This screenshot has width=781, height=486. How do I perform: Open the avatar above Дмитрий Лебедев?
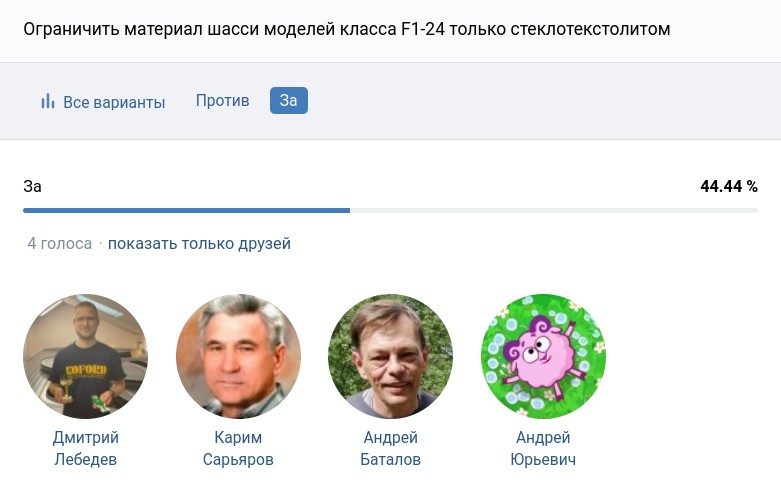[x=85, y=356]
